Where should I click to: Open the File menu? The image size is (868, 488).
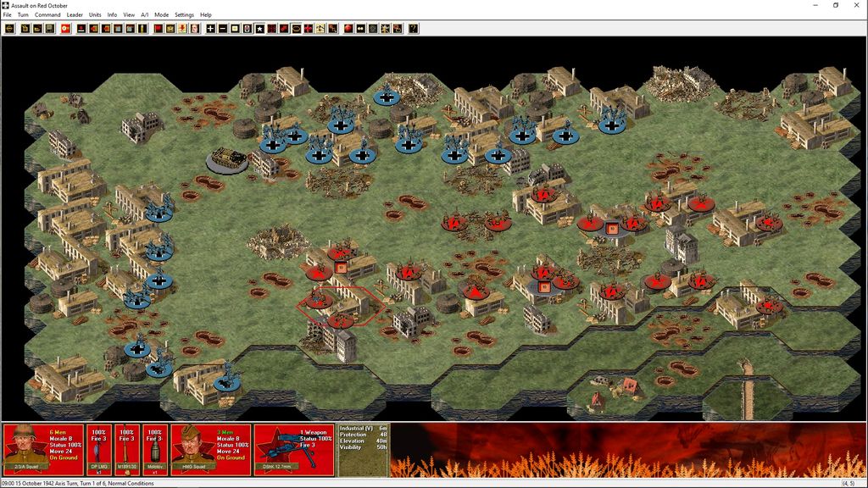(x=7, y=15)
